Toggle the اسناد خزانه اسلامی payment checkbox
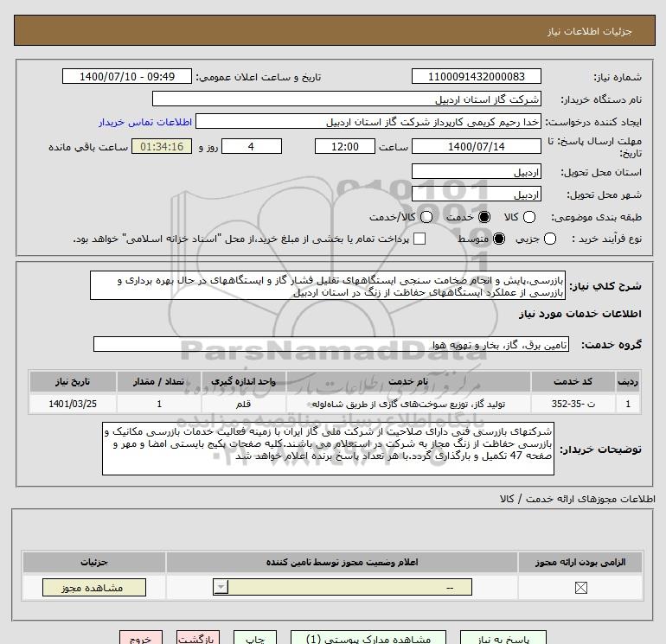666x644 pixels. [x=419, y=239]
